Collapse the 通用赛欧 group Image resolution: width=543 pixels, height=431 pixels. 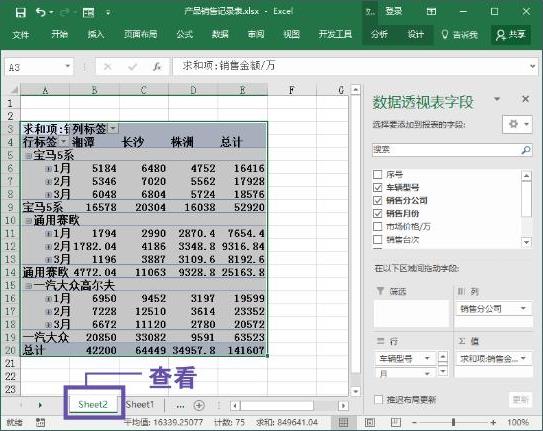coord(28,221)
